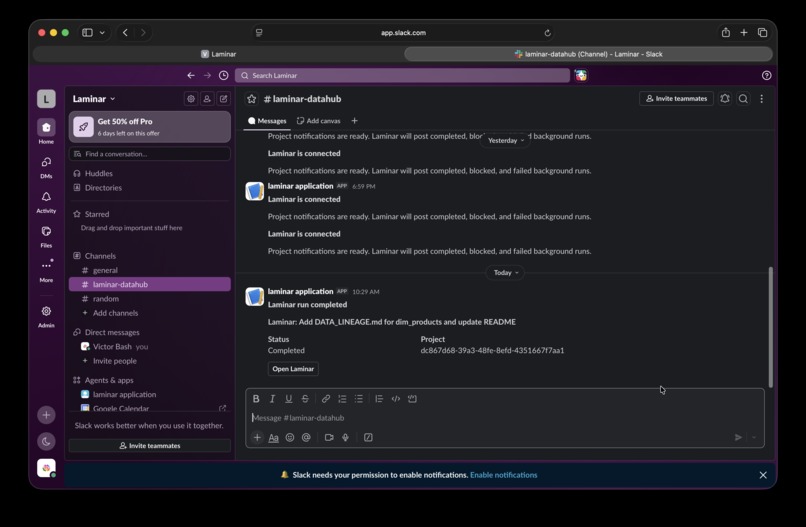This screenshot has width=806, height=527.
Task: Toggle underline formatting in composer
Action: (x=289, y=398)
